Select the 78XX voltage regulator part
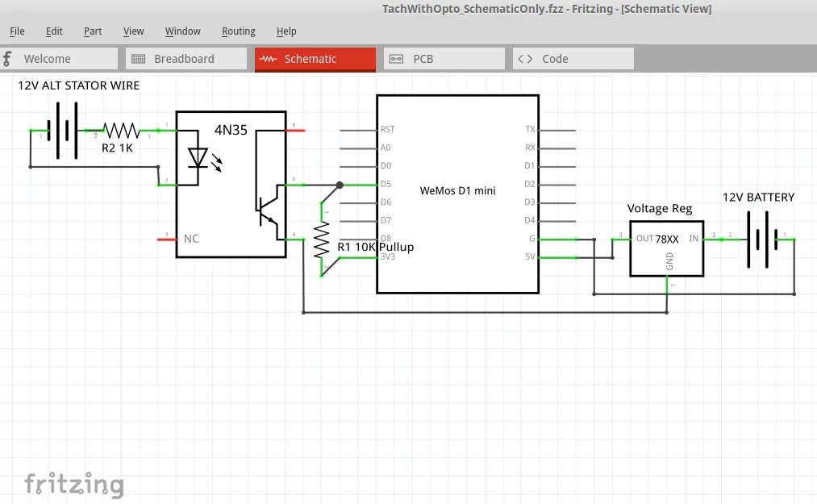The width and height of the screenshot is (817, 504). 666,248
